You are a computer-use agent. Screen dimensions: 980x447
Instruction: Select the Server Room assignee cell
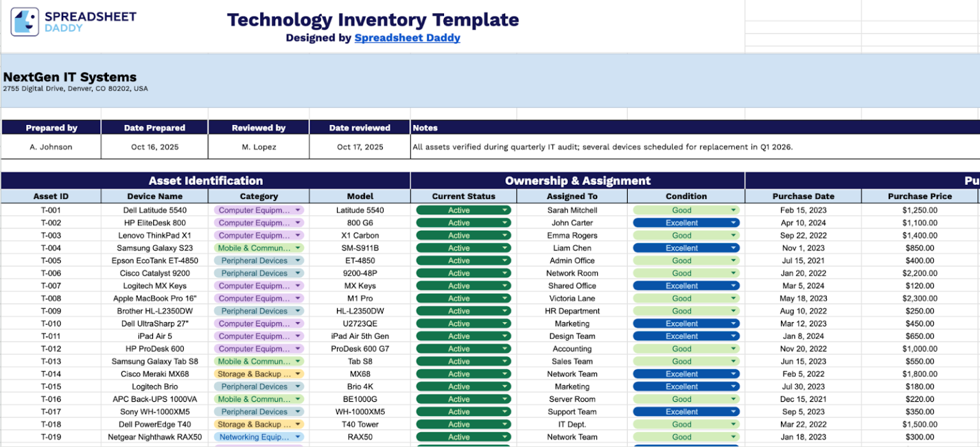[572, 399]
